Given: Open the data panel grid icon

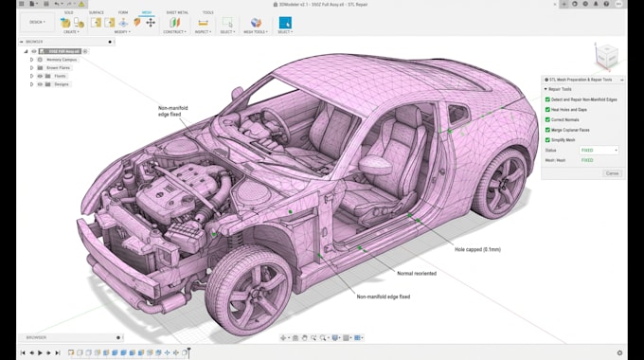Looking at the screenshot, I should pyautogui.click(x=22, y=4).
